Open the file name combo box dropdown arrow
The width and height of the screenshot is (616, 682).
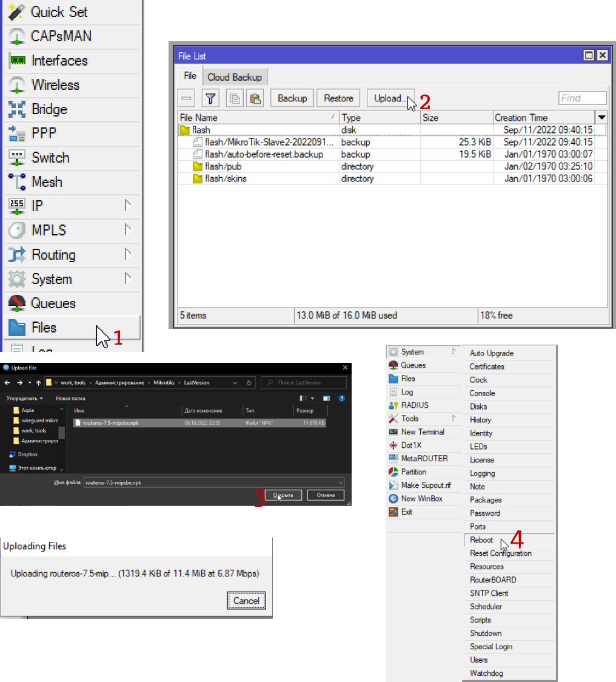(x=340, y=482)
